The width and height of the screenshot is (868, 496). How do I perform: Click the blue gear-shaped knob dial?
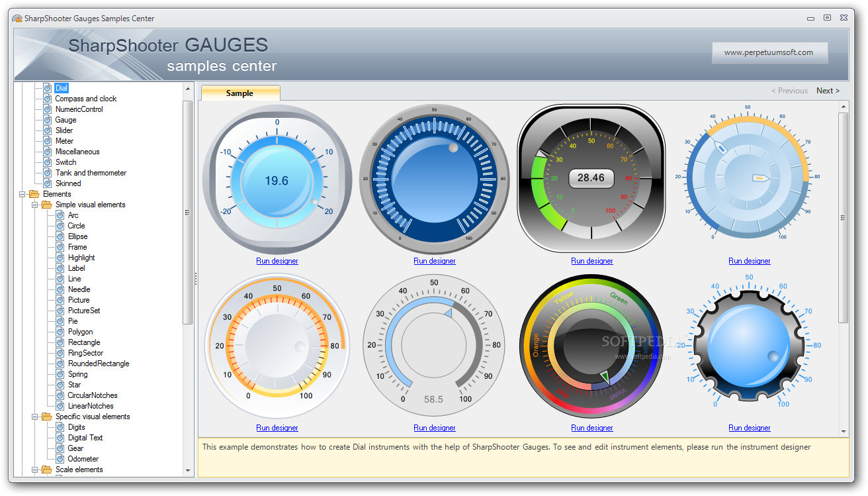coord(749,346)
